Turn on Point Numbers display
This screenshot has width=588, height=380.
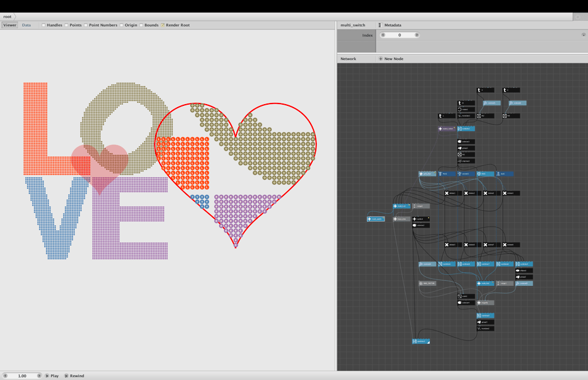[x=86, y=25]
